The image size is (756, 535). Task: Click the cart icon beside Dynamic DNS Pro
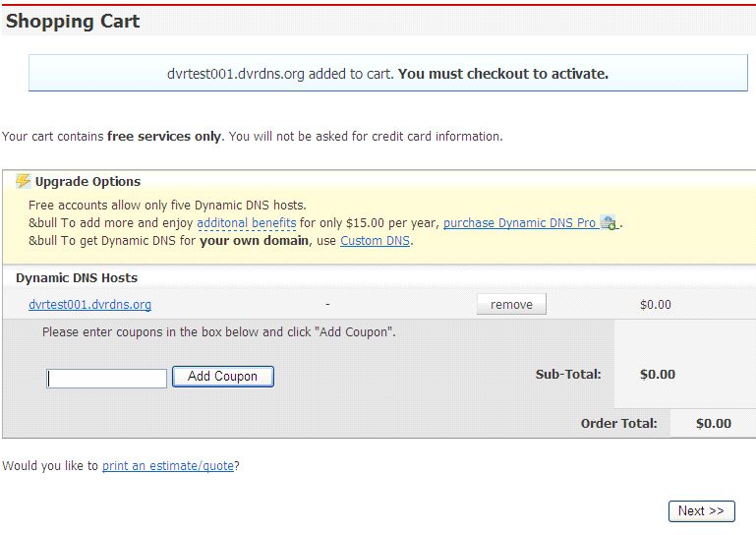[x=609, y=223]
